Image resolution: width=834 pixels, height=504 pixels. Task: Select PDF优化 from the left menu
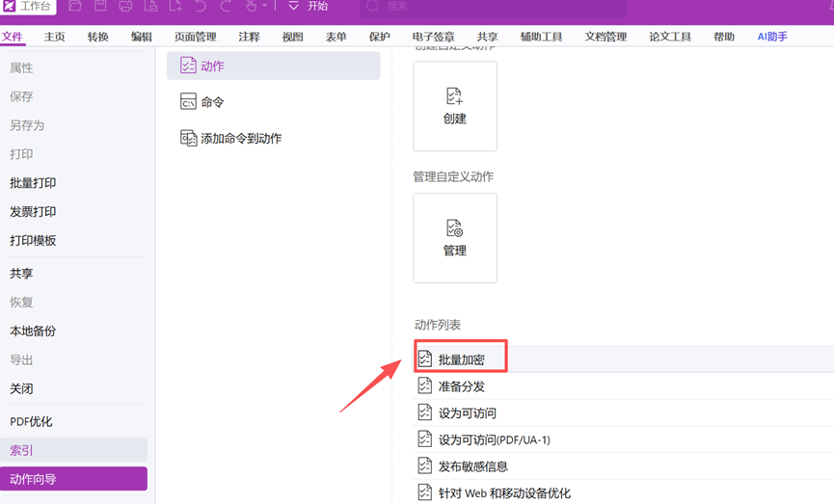pos(31,422)
